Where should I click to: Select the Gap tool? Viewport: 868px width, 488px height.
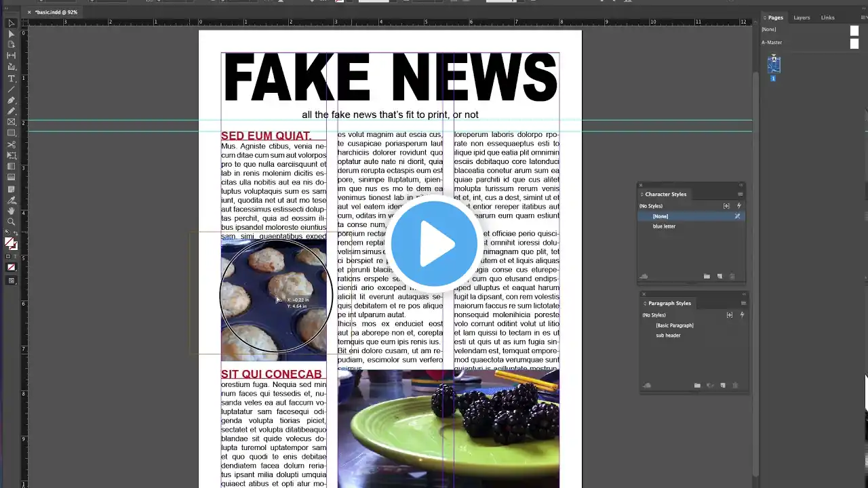[x=12, y=56]
